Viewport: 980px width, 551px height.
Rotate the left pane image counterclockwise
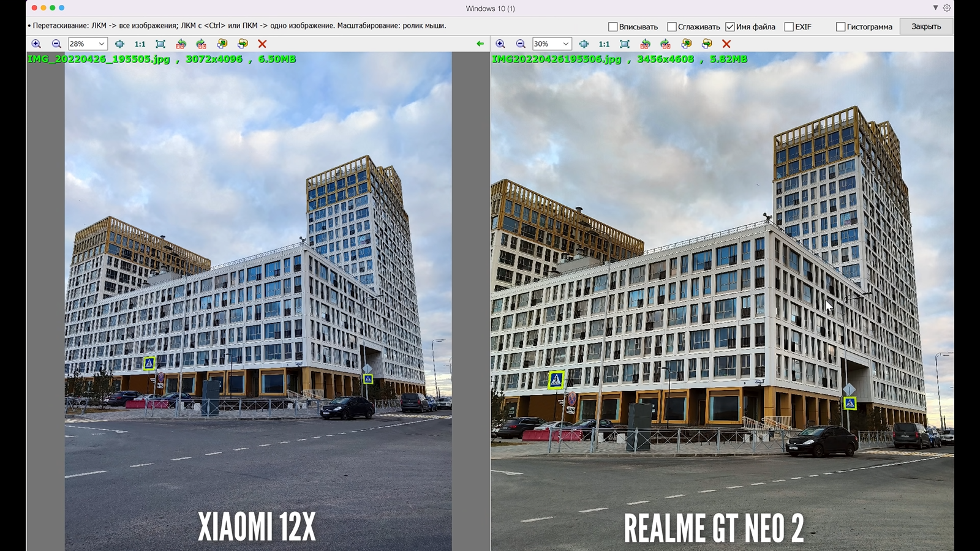click(x=181, y=44)
